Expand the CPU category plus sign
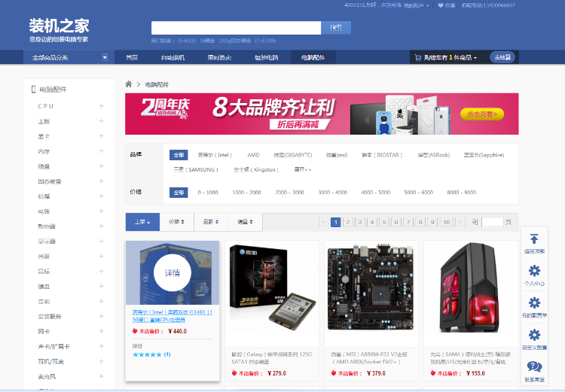This screenshot has height=392, width=565. [101, 106]
